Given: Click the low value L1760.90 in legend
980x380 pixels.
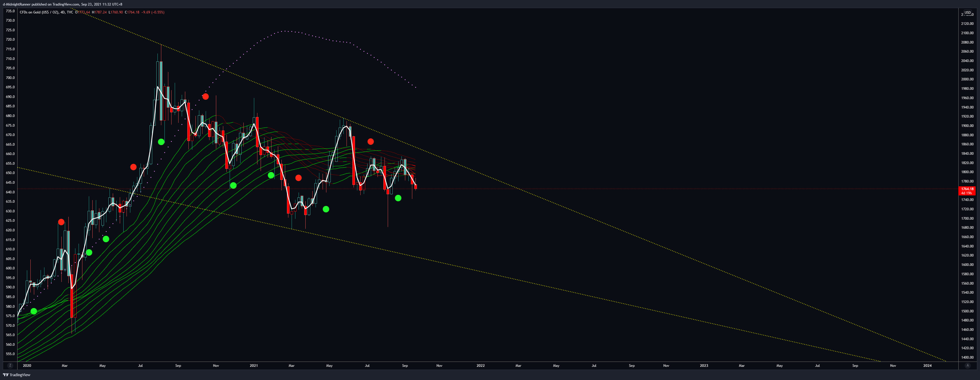Looking at the screenshot, I should coord(116,12).
